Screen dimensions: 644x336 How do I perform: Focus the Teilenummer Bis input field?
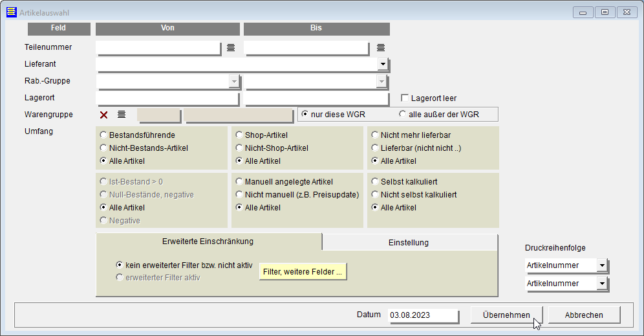(306, 48)
